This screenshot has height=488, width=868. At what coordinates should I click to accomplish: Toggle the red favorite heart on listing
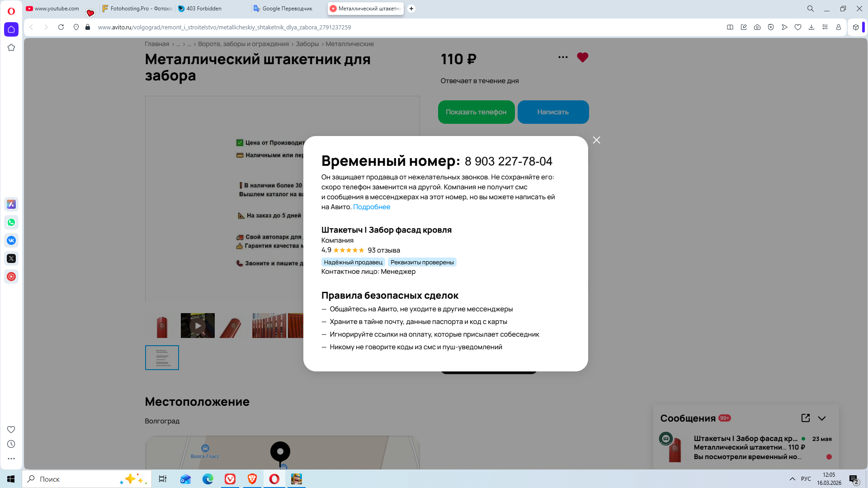(x=582, y=57)
